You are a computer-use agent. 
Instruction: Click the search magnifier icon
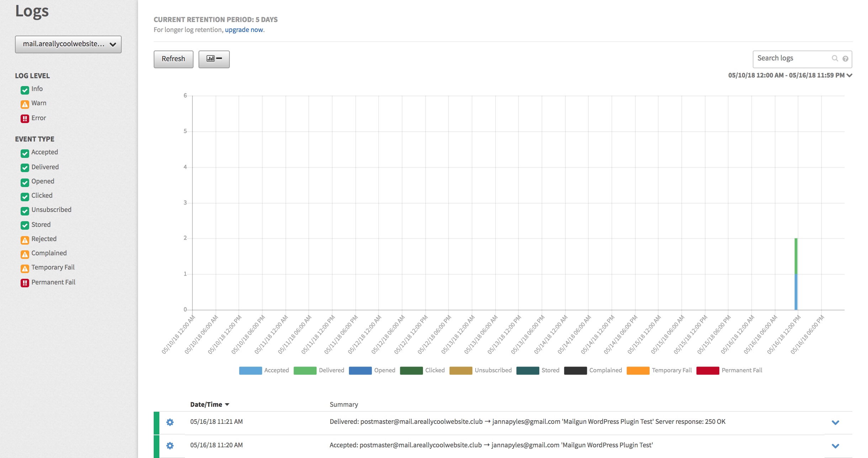point(835,58)
